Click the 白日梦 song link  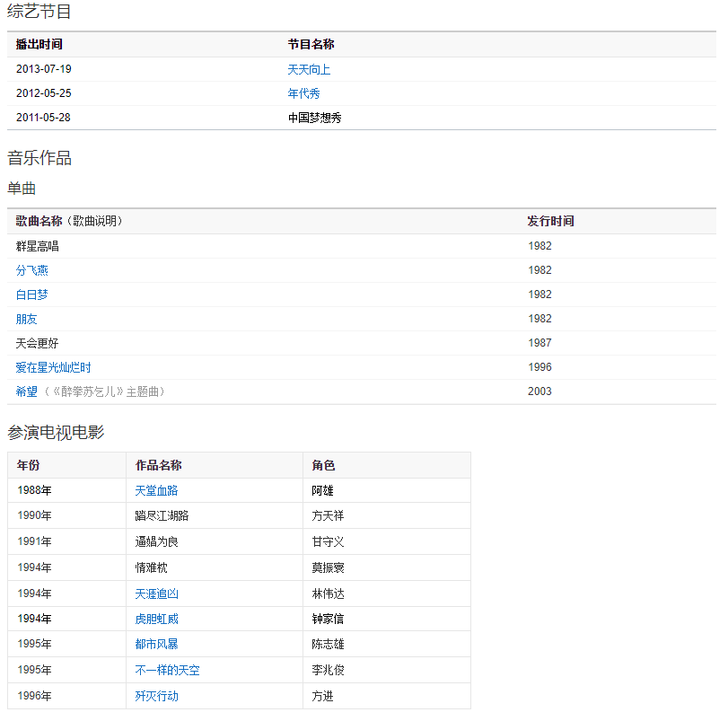tap(31, 295)
